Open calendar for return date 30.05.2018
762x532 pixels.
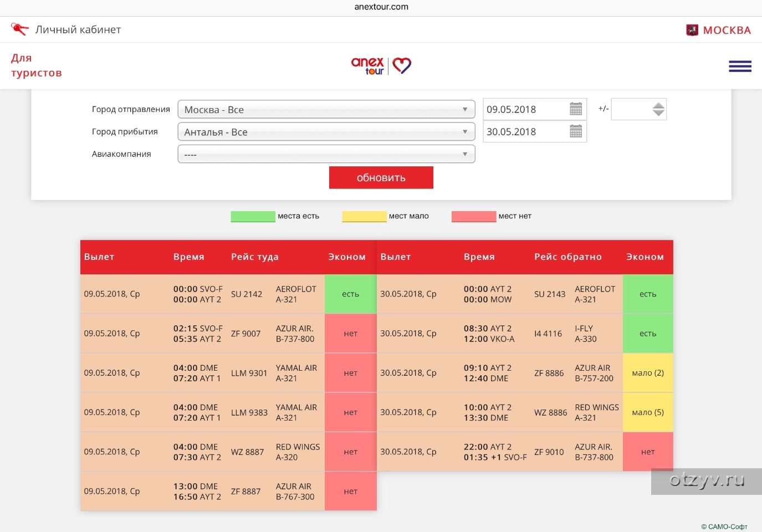tap(576, 131)
